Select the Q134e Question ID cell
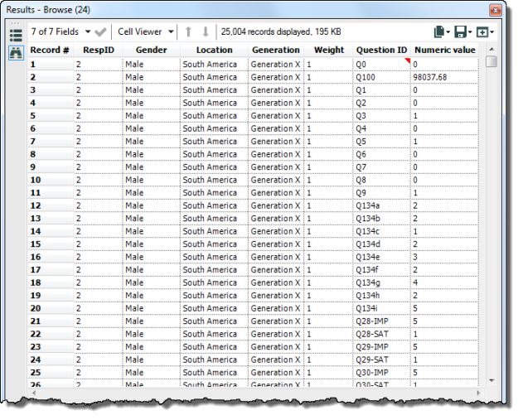 pos(382,257)
